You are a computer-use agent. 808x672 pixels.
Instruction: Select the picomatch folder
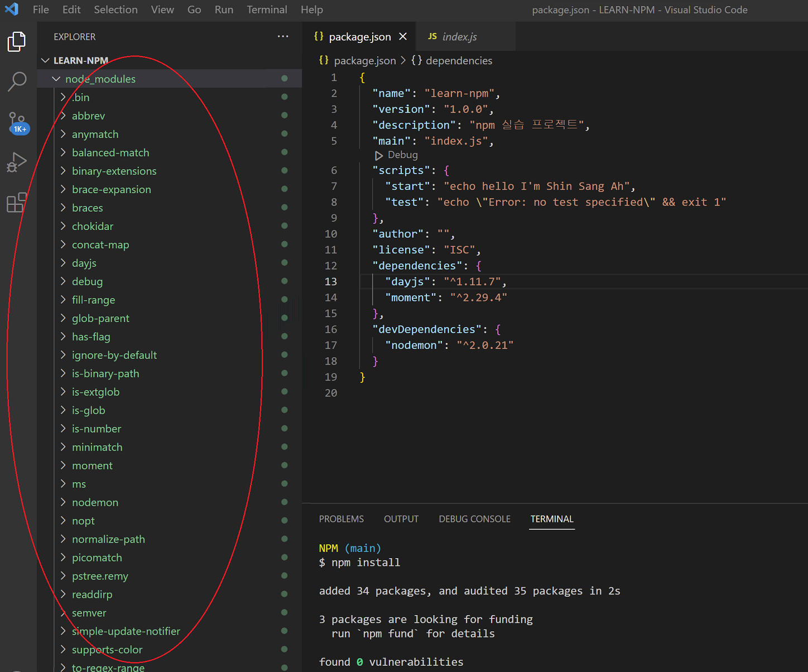[x=169, y=558]
